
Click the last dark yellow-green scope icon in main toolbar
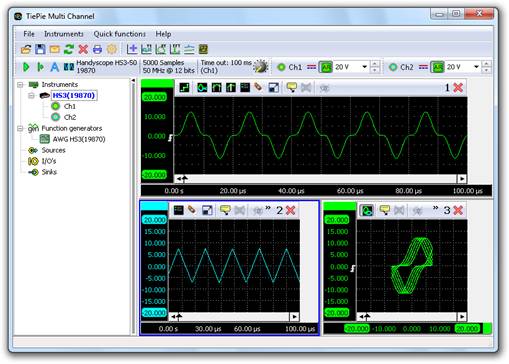[203, 49]
